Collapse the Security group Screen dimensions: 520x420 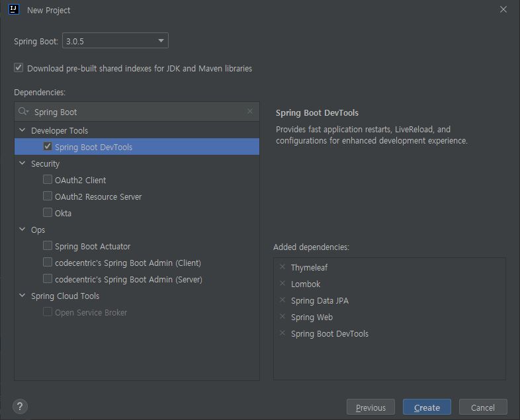pyautogui.click(x=22, y=163)
